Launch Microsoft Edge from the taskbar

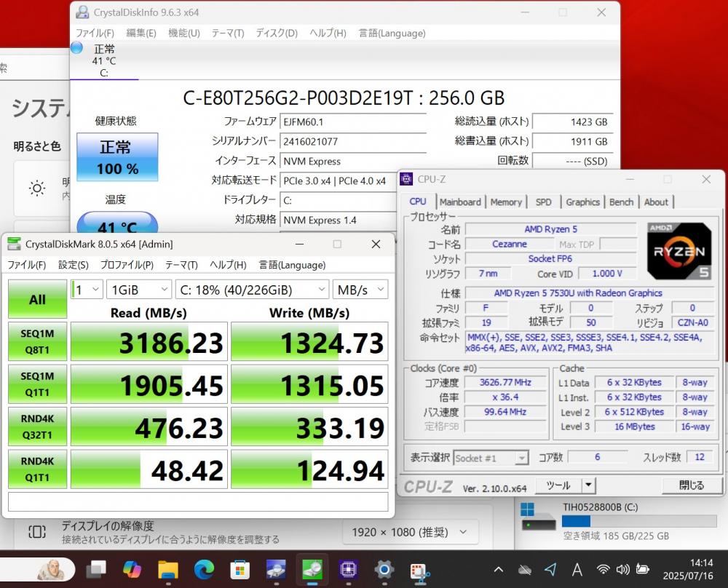204,569
